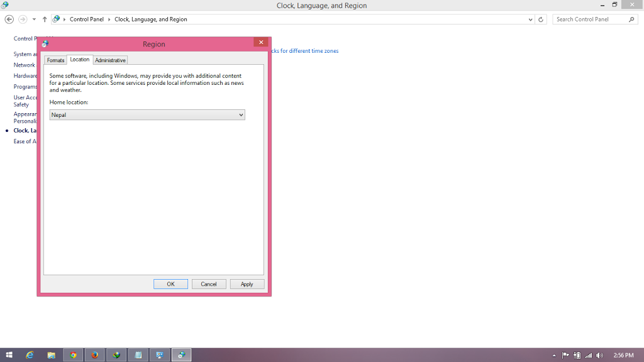Open the address bar history dropdown
The height and width of the screenshot is (362, 644).
coord(531,19)
